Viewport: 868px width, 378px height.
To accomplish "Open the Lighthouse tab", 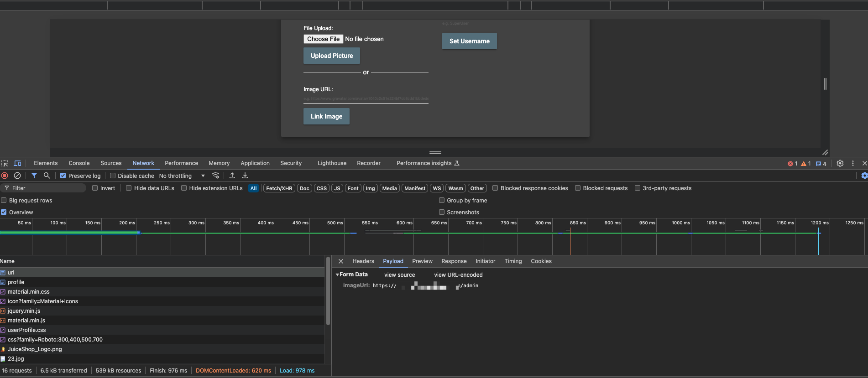I will [x=332, y=163].
